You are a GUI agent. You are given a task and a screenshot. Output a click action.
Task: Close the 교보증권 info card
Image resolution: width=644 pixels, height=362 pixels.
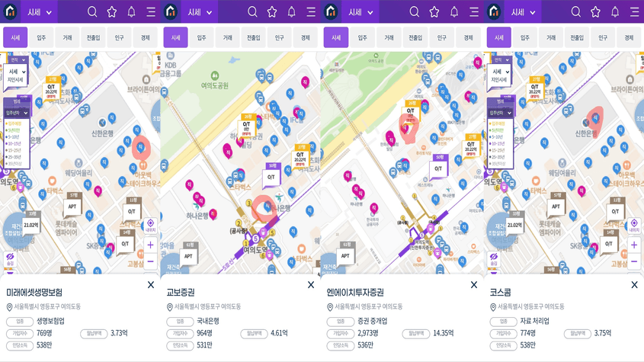[x=311, y=285]
